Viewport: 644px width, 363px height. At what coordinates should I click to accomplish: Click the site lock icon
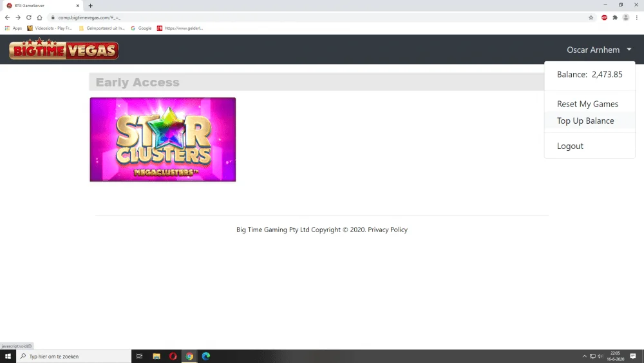tap(53, 17)
